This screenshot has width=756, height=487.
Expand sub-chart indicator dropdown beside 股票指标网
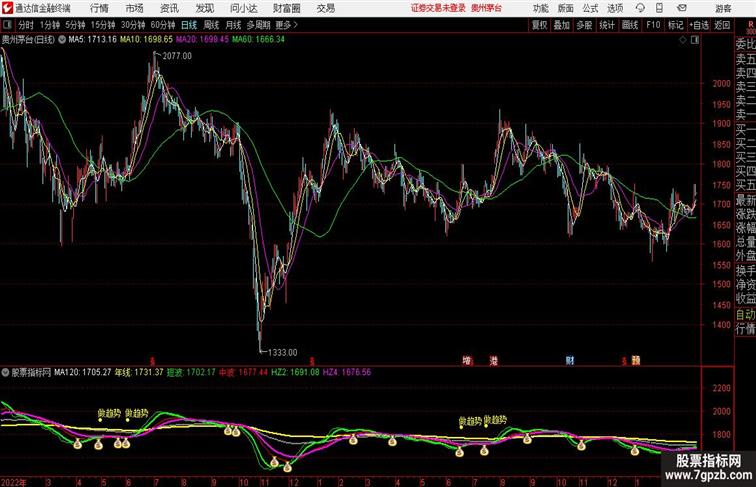coord(5,372)
